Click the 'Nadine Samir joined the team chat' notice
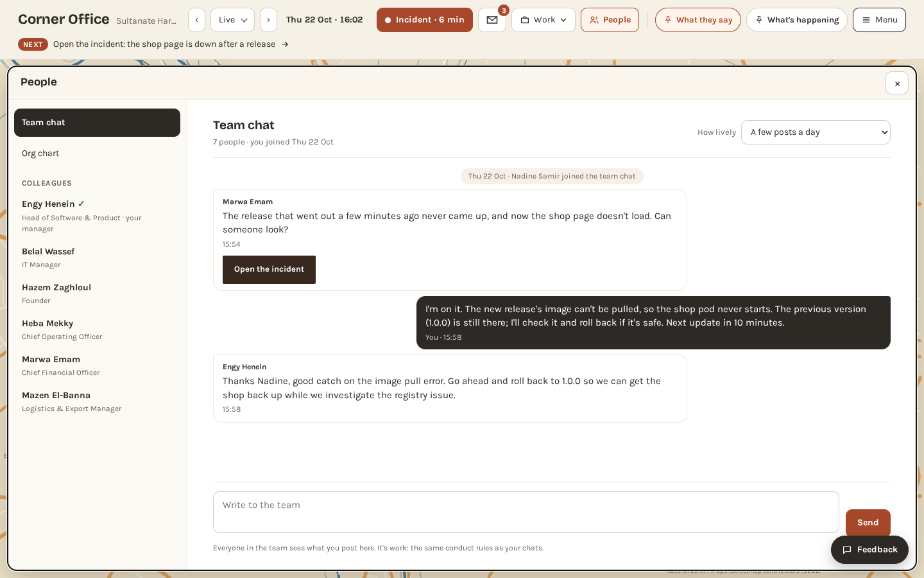The image size is (924, 578). 552,176
